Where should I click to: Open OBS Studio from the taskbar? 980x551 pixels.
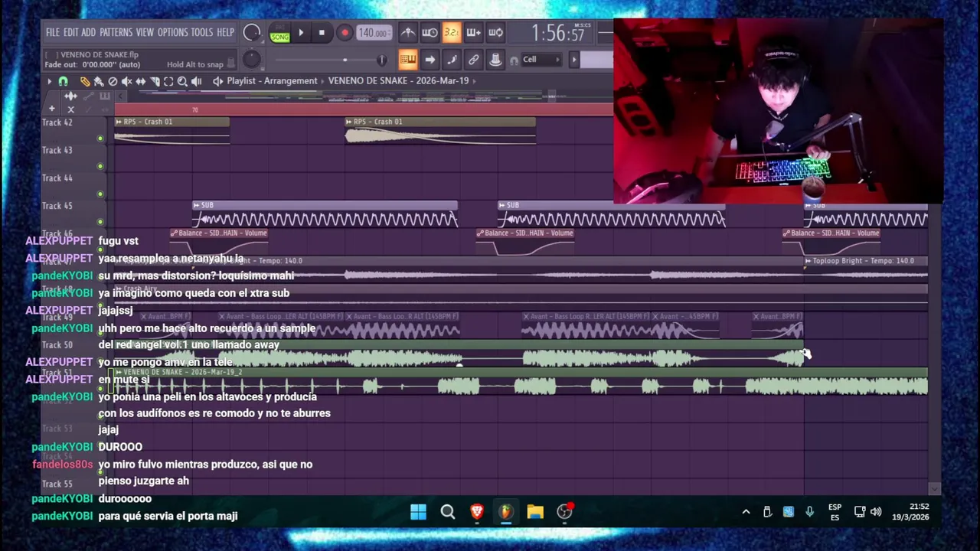[x=564, y=512]
